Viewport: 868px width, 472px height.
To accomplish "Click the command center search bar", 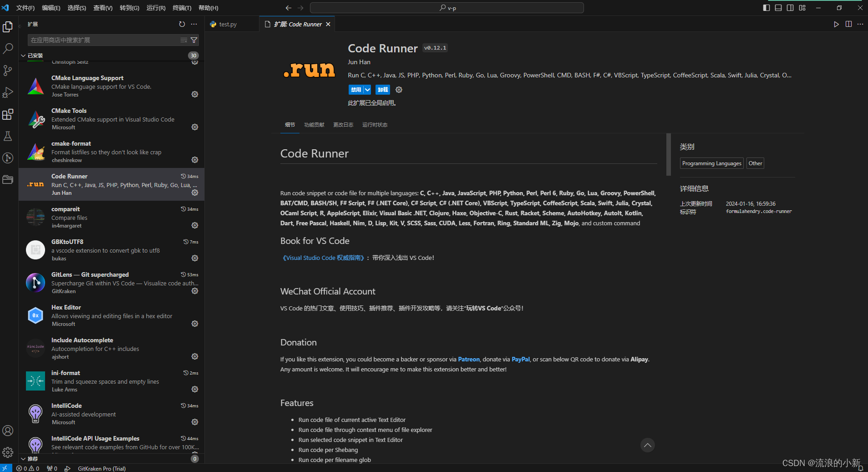I will [447, 8].
